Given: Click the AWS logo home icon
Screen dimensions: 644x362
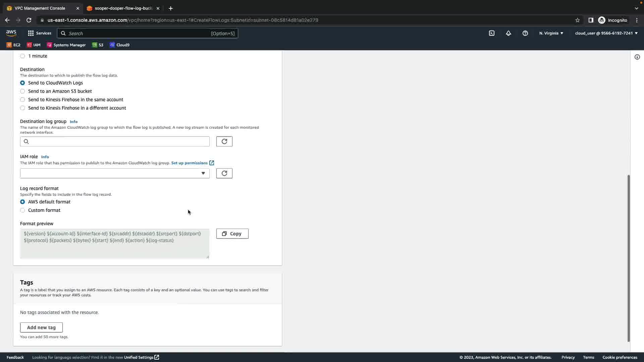Looking at the screenshot, I should (x=11, y=33).
